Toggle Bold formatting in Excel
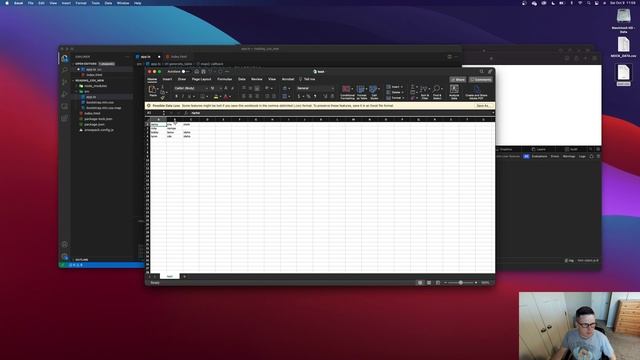 [176, 96]
